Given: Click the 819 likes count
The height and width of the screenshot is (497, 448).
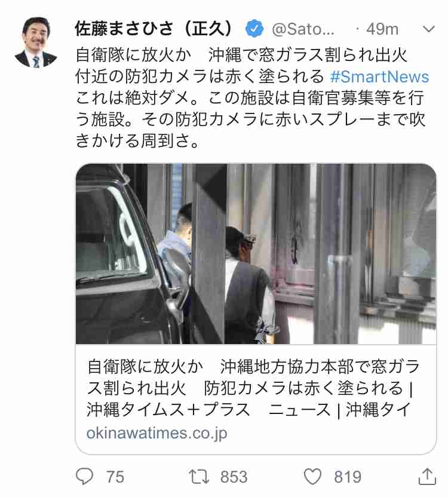Looking at the screenshot, I should [348, 477].
